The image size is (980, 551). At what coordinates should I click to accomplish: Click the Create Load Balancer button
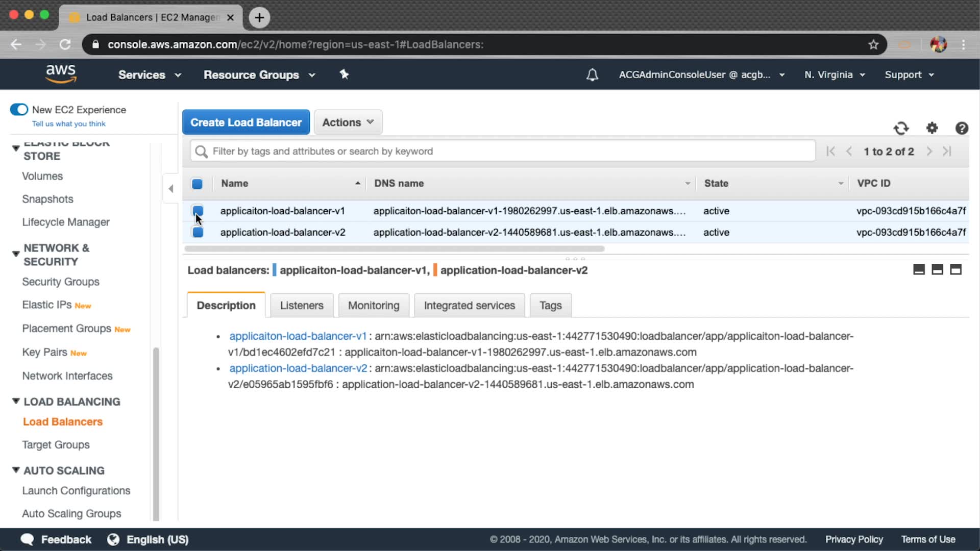246,122
